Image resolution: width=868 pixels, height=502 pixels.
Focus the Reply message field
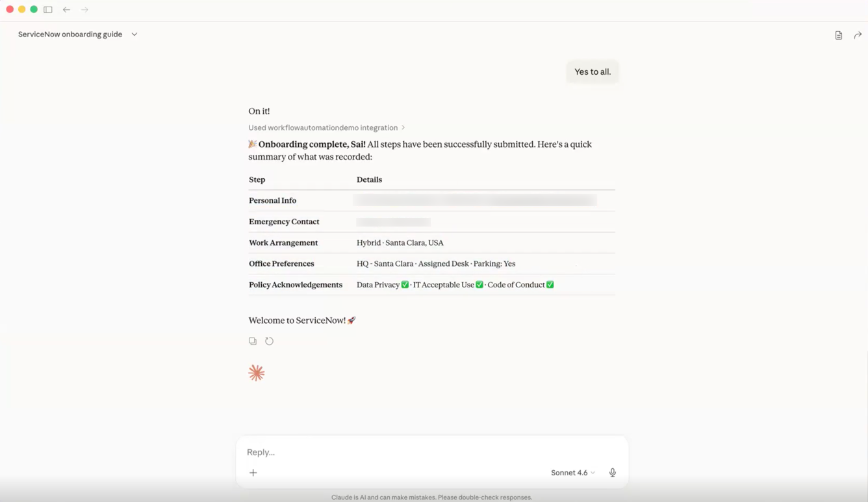(x=432, y=452)
